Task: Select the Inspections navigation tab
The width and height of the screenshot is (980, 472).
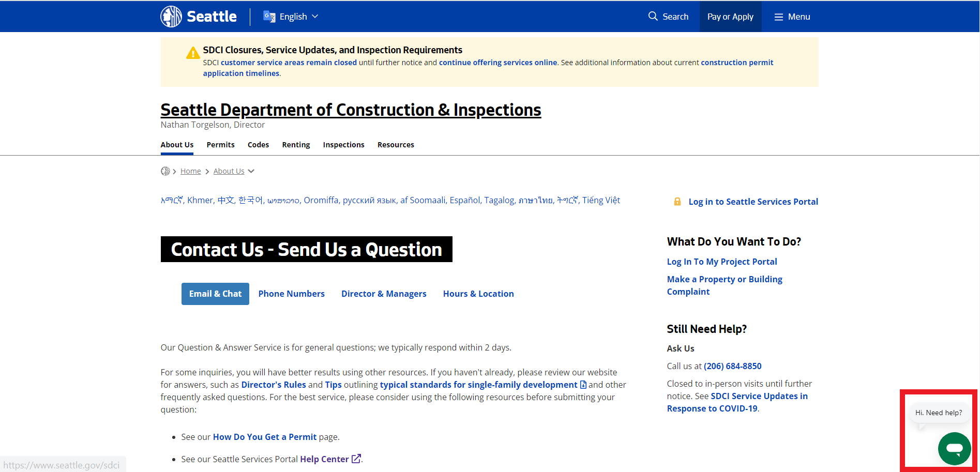Action: point(343,145)
